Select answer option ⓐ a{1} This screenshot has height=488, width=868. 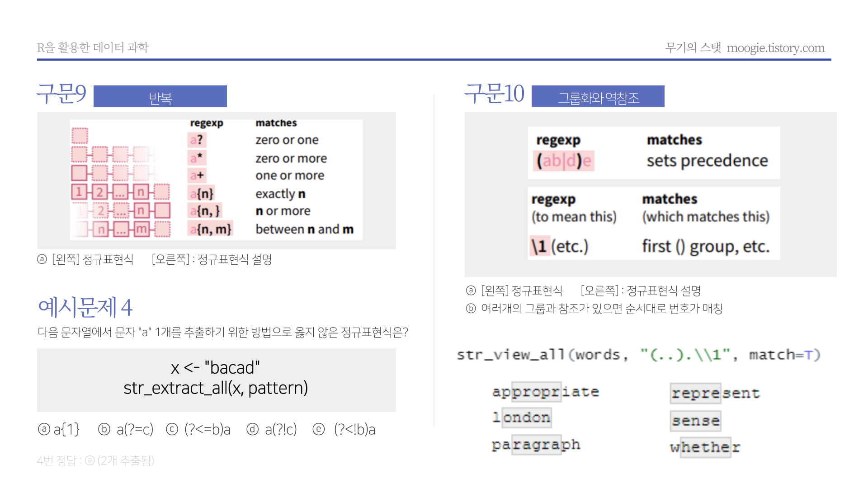point(59,429)
